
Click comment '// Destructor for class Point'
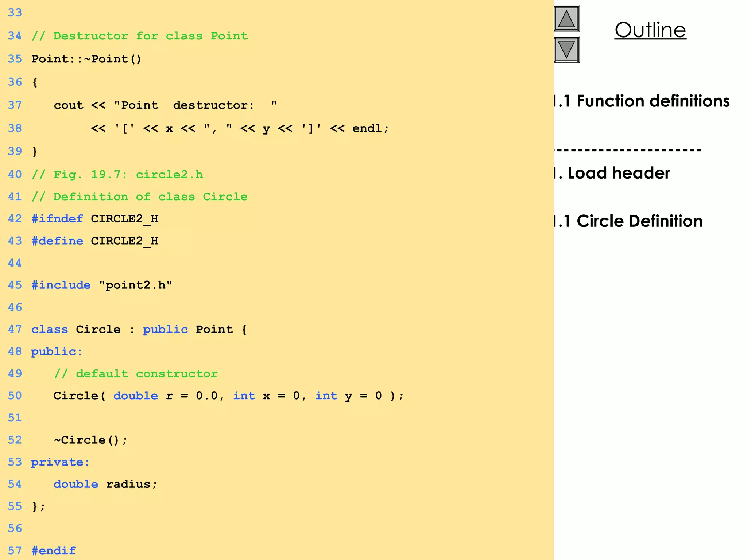tap(140, 36)
